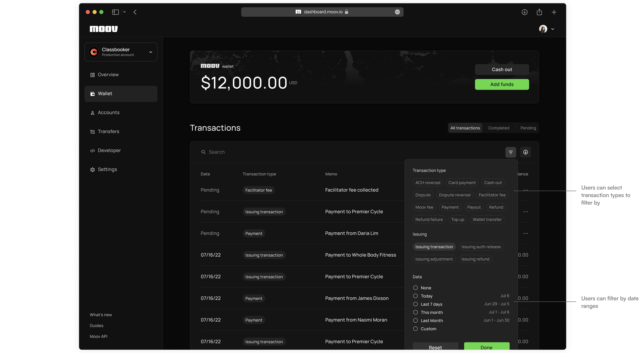Click the browser back arrow

click(135, 12)
